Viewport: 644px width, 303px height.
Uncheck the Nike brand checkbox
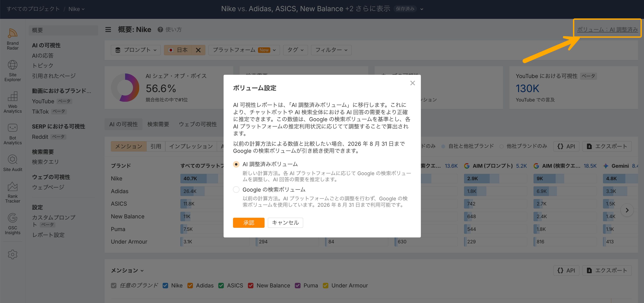[x=165, y=285]
